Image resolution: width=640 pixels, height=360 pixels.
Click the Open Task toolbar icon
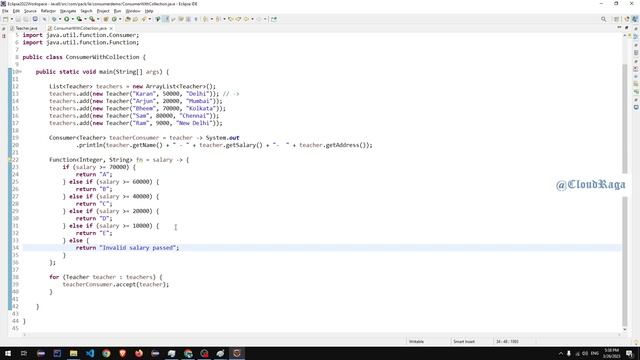[x=135, y=19]
